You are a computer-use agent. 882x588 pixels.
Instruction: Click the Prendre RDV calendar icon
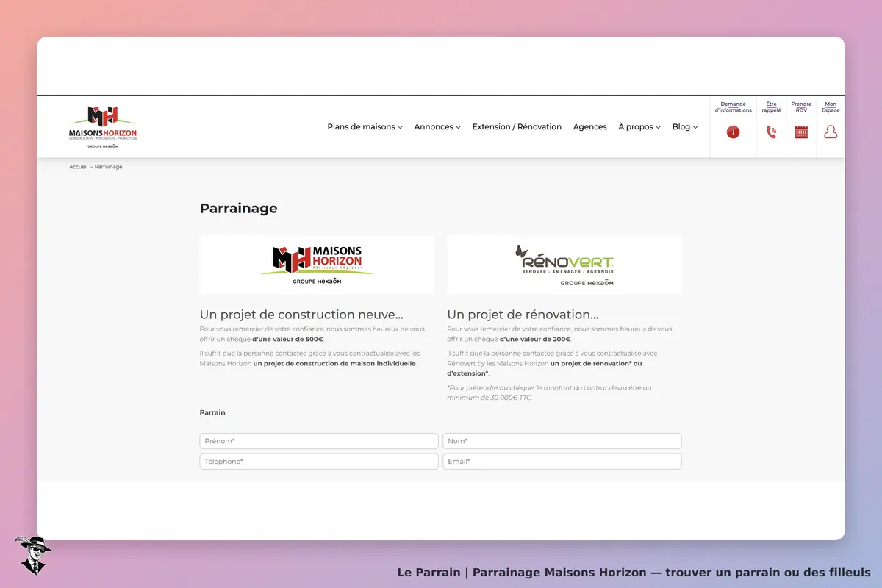[801, 132]
